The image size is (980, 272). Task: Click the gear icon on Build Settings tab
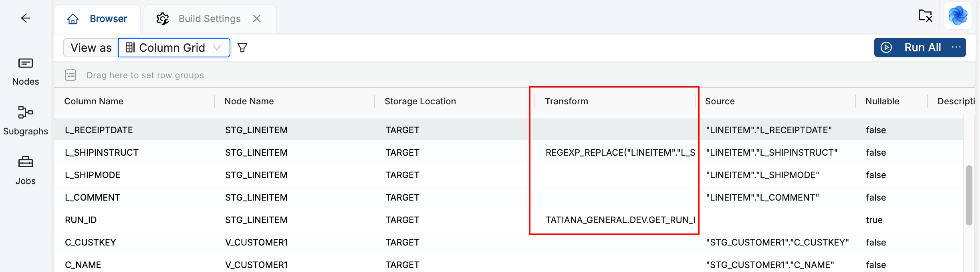162,18
